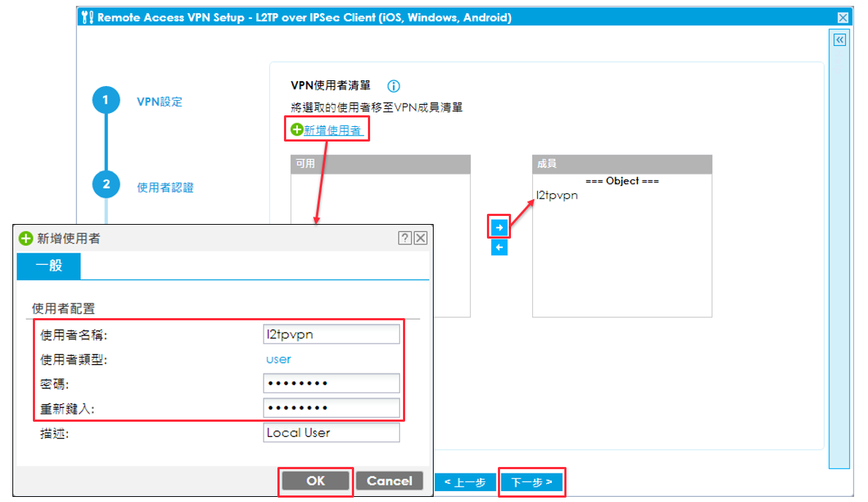Click the VPN設定 step label
Viewport: 868px width, 502px height.
click(x=159, y=102)
